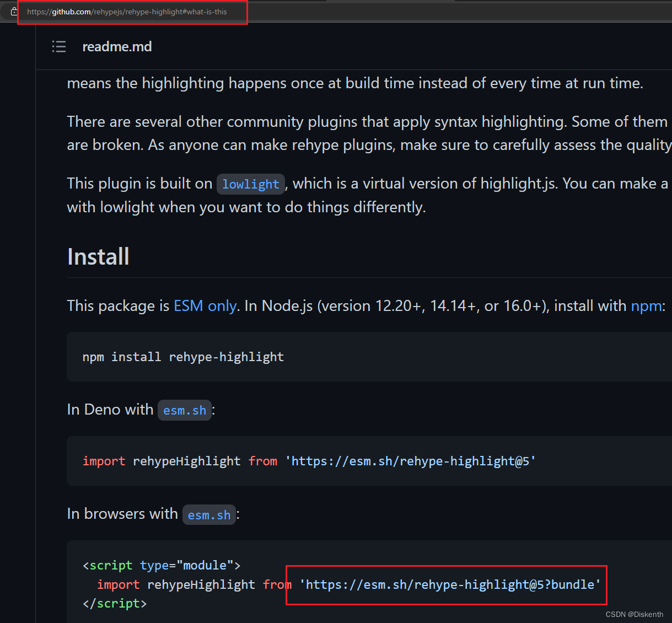The height and width of the screenshot is (623, 672).
Task: Select the npm install rehype-highlight code block
Action: pos(182,357)
